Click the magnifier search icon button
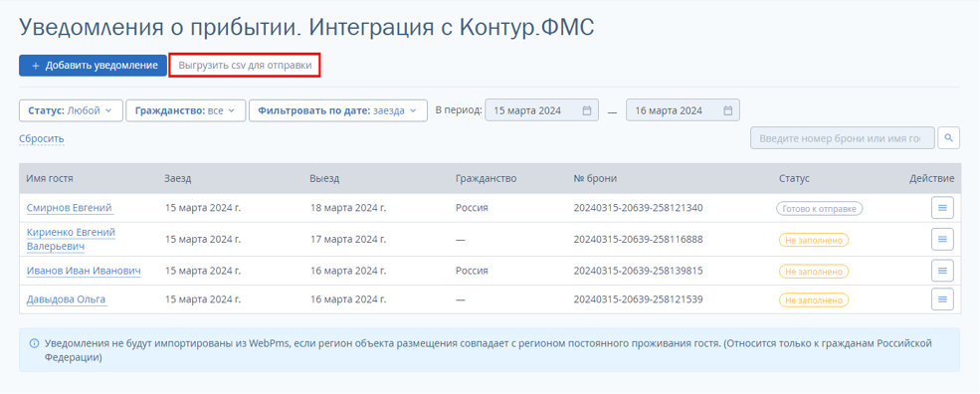 (x=949, y=138)
